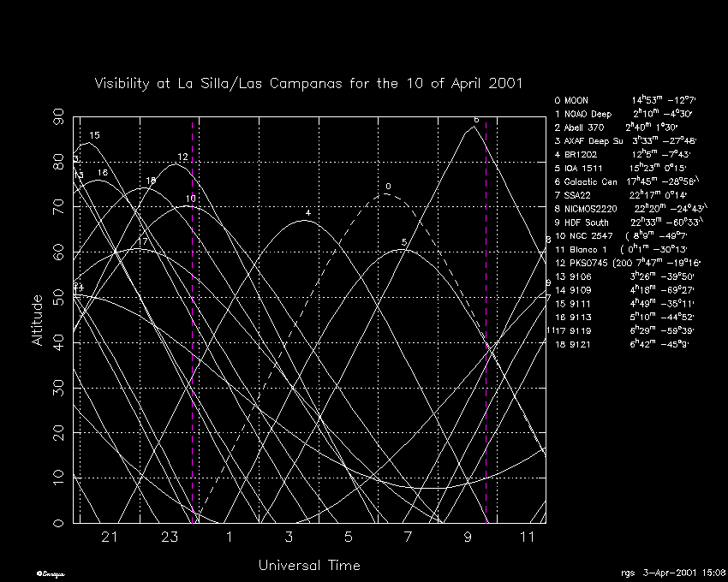Click the magenta dashed vertical line
The height and width of the screenshot is (582, 728).
click(x=193, y=342)
